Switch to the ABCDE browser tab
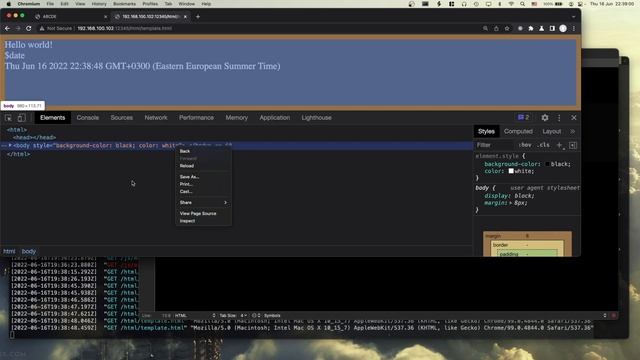Viewport: 640px width, 360px height. pos(70,17)
